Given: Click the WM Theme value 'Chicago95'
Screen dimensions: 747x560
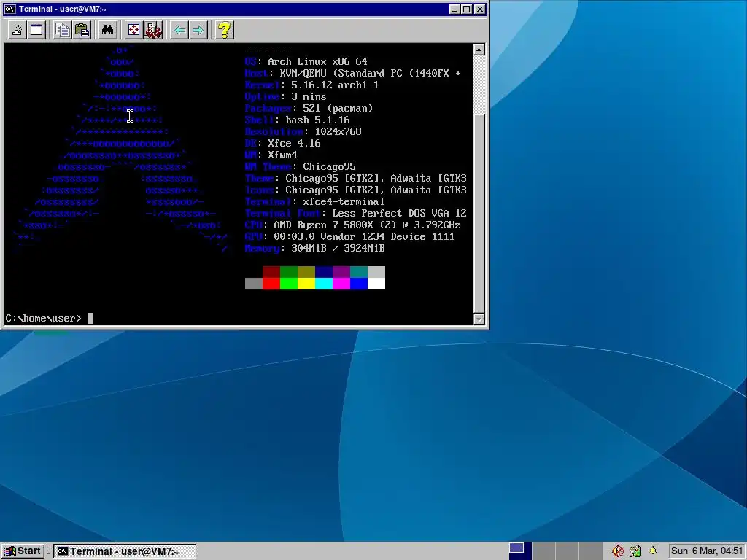Looking at the screenshot, I should point(329,167).
